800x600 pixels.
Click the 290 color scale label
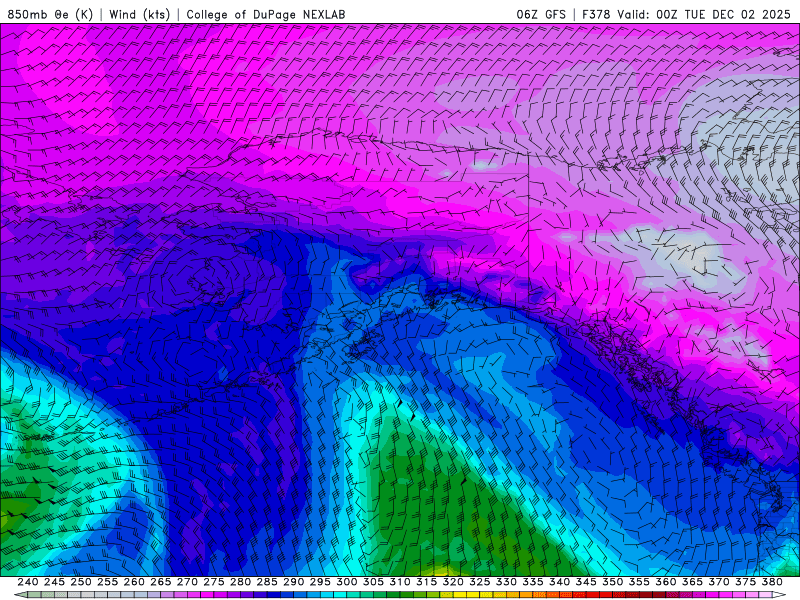[x=293, y=582]
